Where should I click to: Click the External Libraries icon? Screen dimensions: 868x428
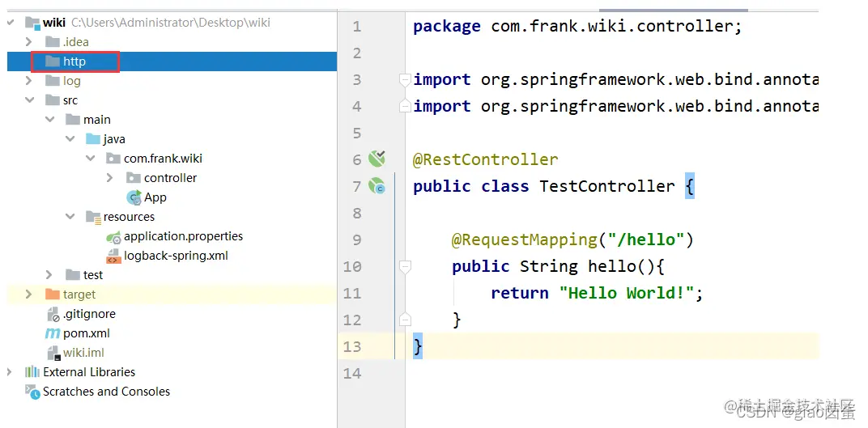[x=32, y=372]
